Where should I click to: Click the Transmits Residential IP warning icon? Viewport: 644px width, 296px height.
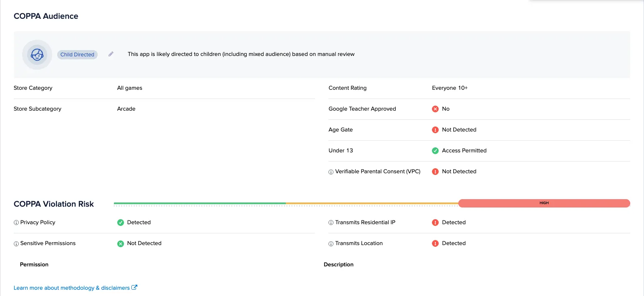pos(435,223)
